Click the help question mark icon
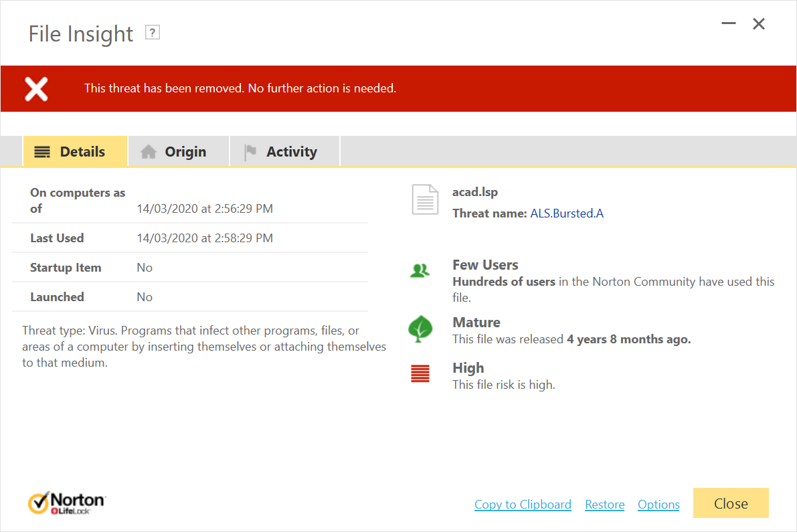Viewport: 797px width, 532px height. 153,32
